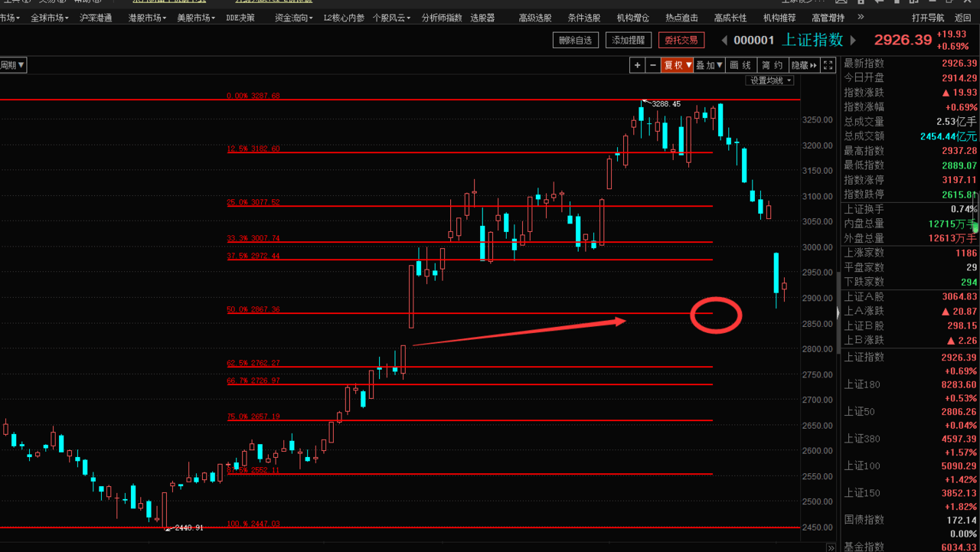The image size is (980, 552).
Task: Open the 高管增持 menu item
Action: pos(828,18)
